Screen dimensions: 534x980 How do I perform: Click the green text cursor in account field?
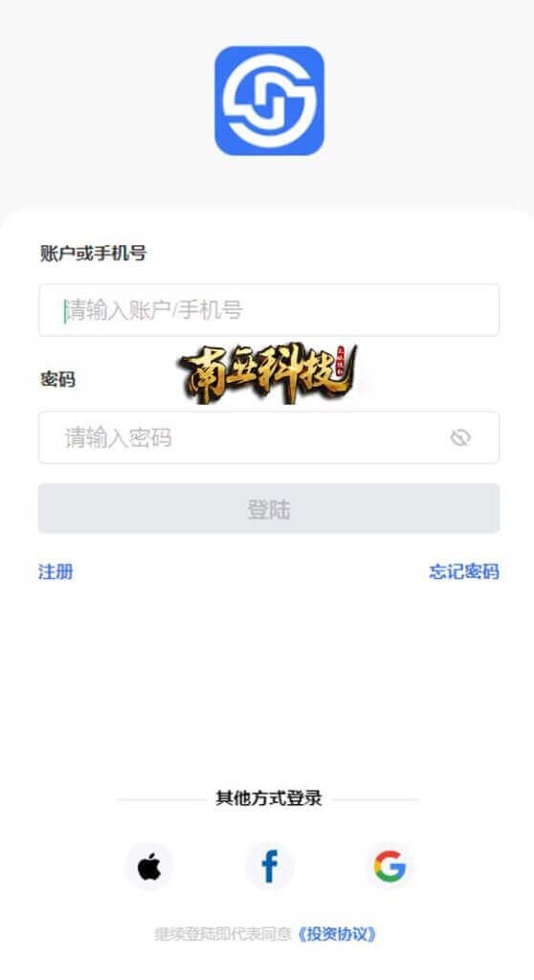point(64,311)
